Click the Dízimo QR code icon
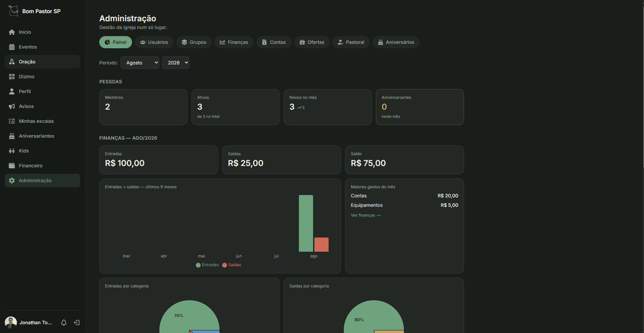This screenshot has height=333, width=644. pos(12,77)
